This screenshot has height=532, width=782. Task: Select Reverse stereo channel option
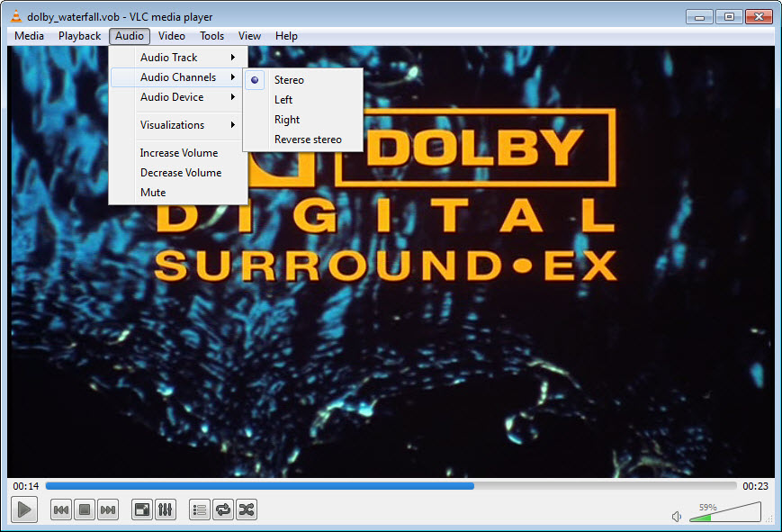pos(302,140)
